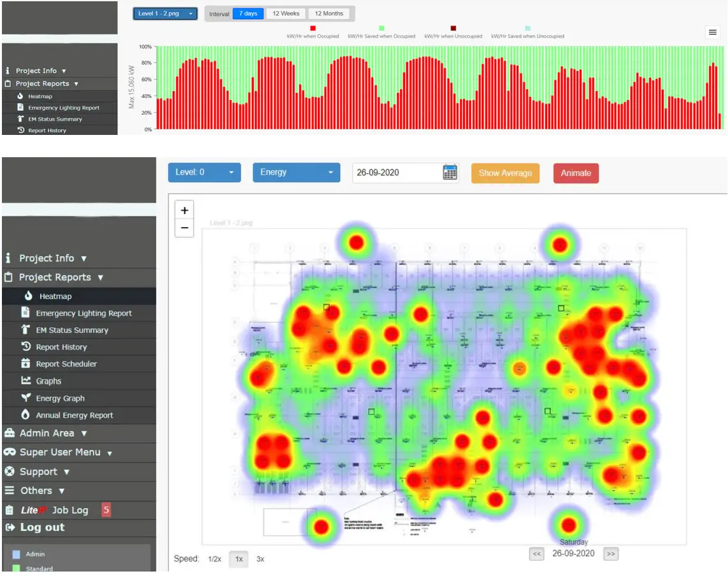
Task: Select the 7 days interval
Action: click(x=248, y=13)
